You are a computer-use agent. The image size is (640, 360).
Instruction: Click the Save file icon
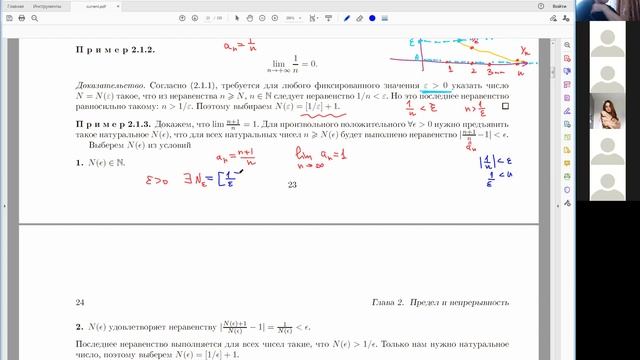[x=9, y=18]
